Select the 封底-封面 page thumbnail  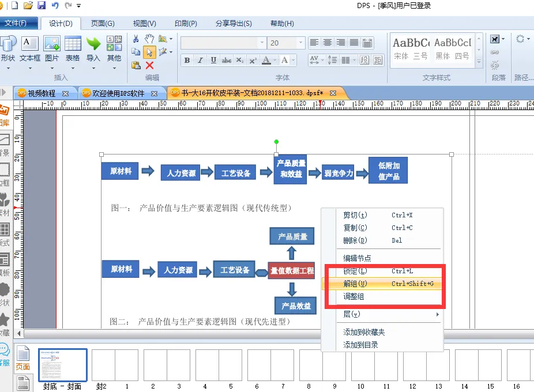coord(63,364)
